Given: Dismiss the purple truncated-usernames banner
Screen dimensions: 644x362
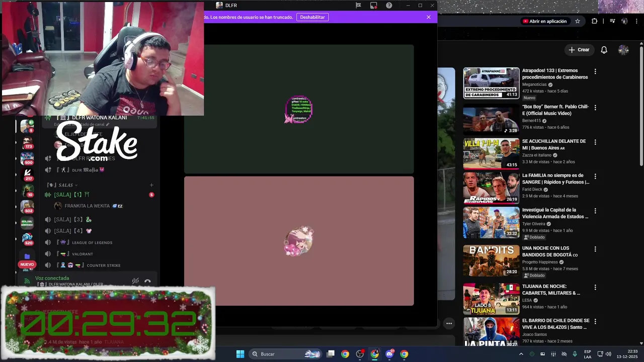Looking at the screenshot, I should coord(429,17).
